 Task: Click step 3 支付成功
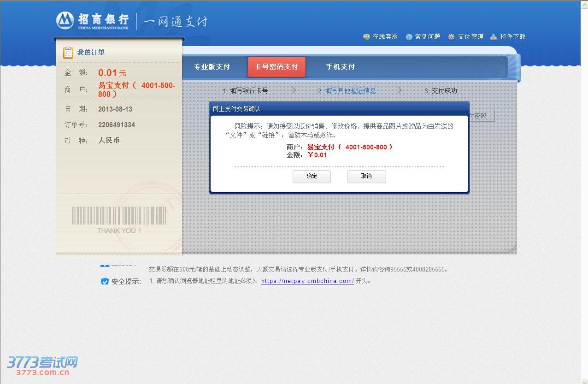tap(441, 91)
